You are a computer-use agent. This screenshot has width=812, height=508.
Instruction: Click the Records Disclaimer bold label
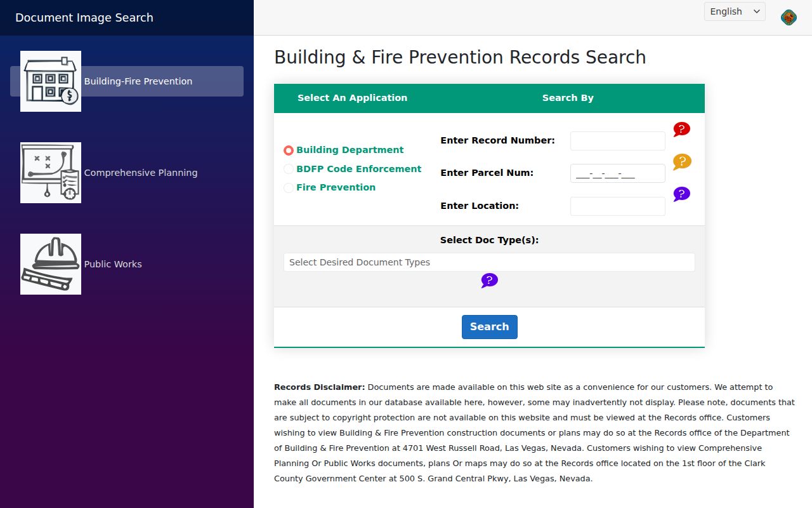click(320, 387)
